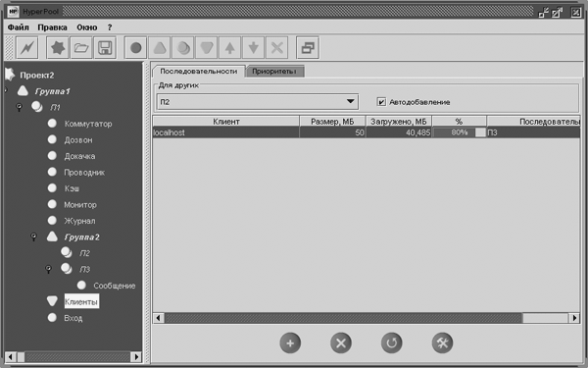Click the solid circle toolbar icon

pyautogui.click(x=136, y=48)
